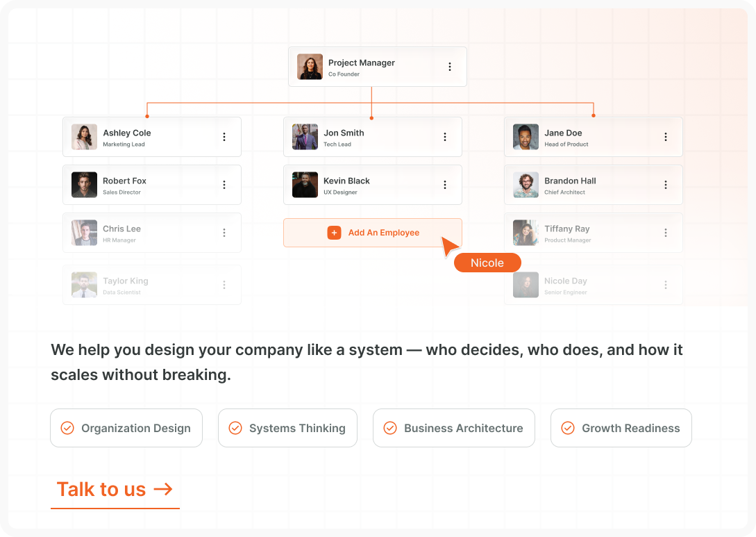Expand Chris Lee's more options menu
Image resolution: width=756 pixels, height=537 pixels.
click(x=224, y=233)
